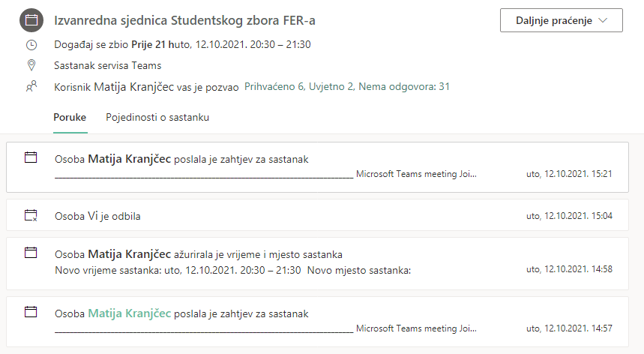
Task: Expand the chevron on Daljnje praćenje button
Action: coord(603,20)
